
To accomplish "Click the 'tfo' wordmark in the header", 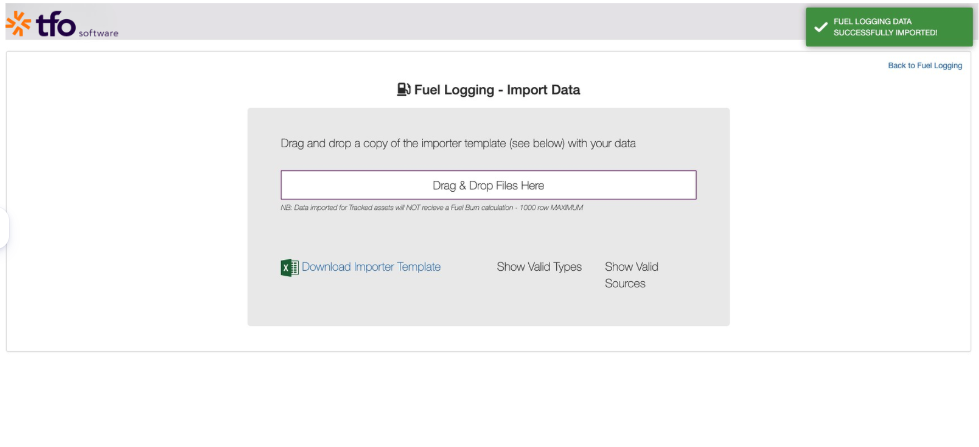I will (x=56, y=24).
